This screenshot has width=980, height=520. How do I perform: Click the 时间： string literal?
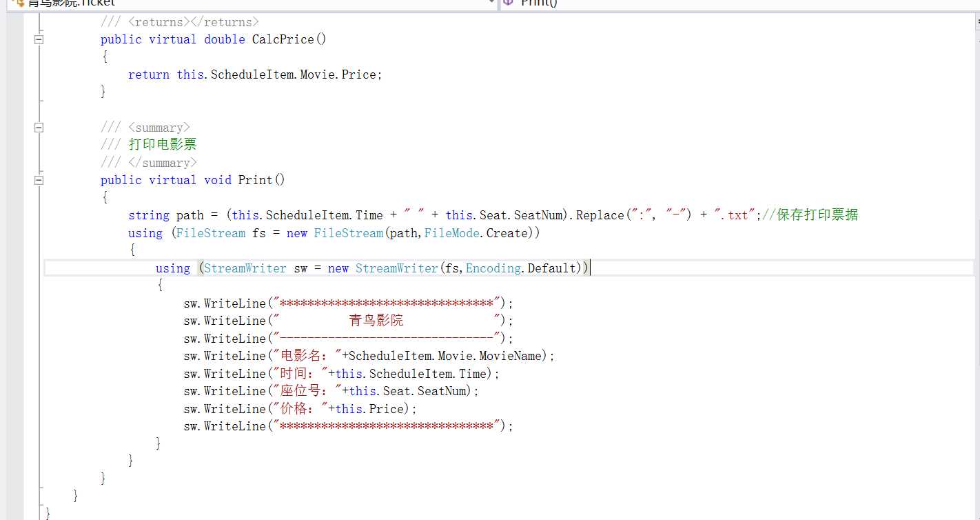pos(300,374)
